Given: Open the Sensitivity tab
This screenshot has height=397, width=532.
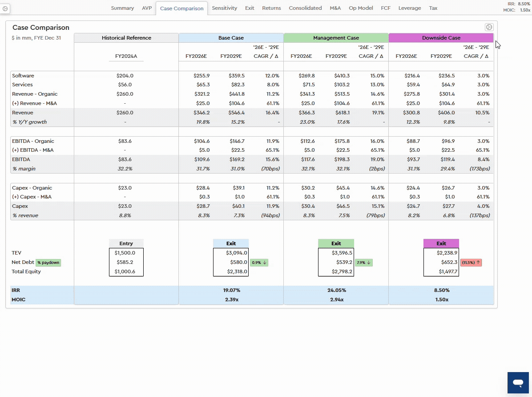Looking at the screenshot, I should [x=224, y=8].
